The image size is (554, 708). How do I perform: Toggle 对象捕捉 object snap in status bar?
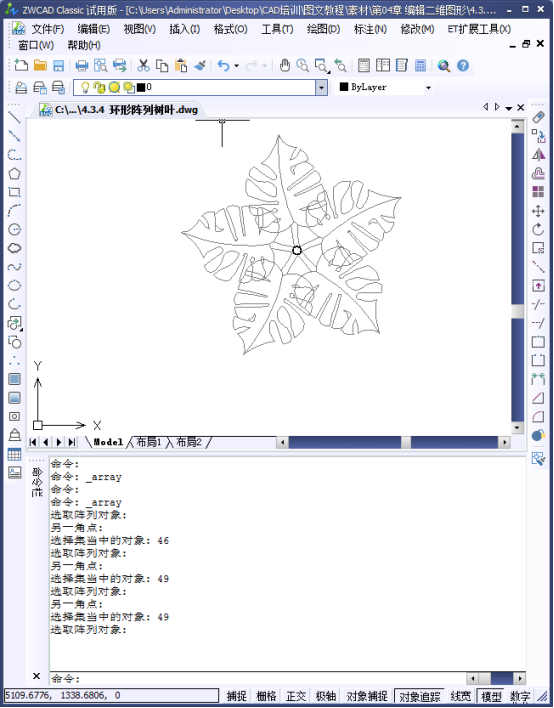point(367,696)
